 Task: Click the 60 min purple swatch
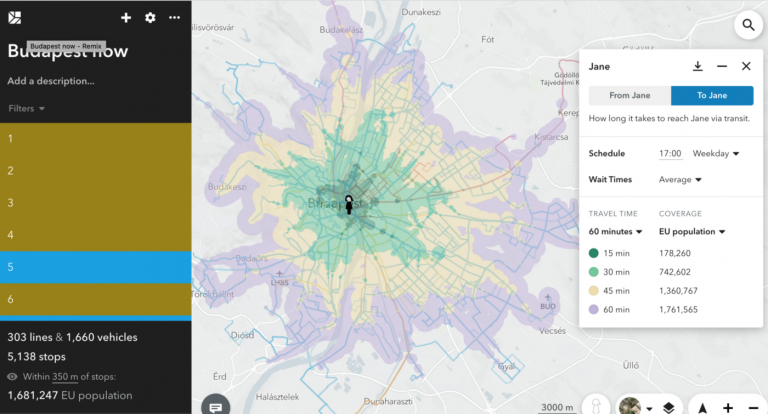[594, 310]
